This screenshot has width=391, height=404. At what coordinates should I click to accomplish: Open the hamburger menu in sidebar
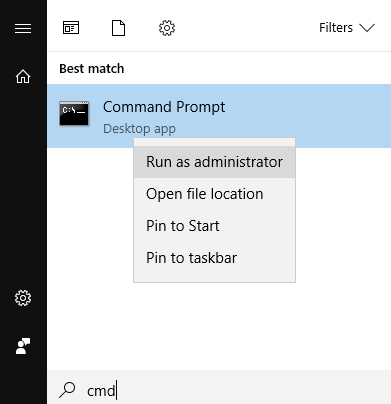(x=23, y=28)
